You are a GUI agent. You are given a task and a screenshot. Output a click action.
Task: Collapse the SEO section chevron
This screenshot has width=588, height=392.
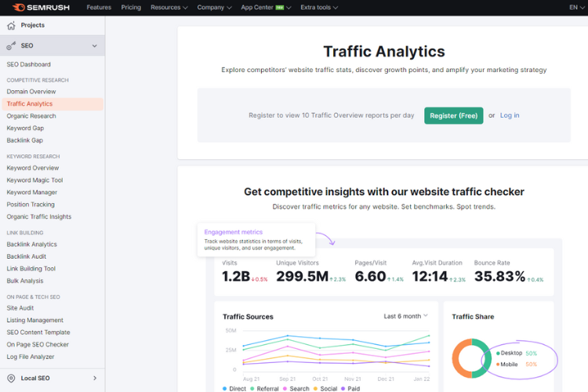95,45
